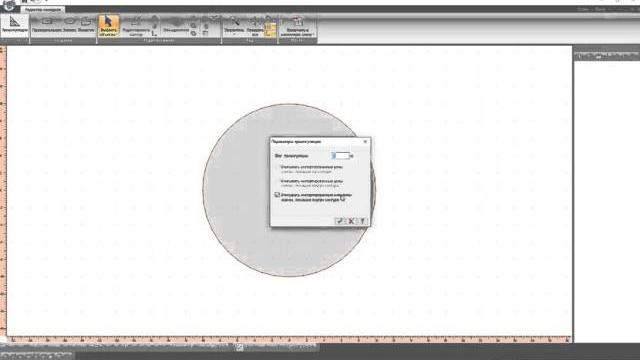This screenshot has height=360, width=640.
Task: Toggle the checked bottom option in triangulation dialog
Action: pyautogui.click(x=277, y=195)
